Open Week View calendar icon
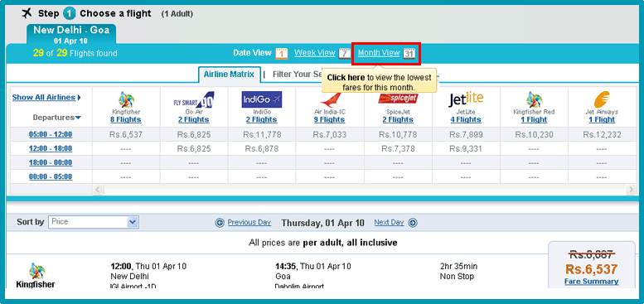644x304 pixels. tap(344, 53)
